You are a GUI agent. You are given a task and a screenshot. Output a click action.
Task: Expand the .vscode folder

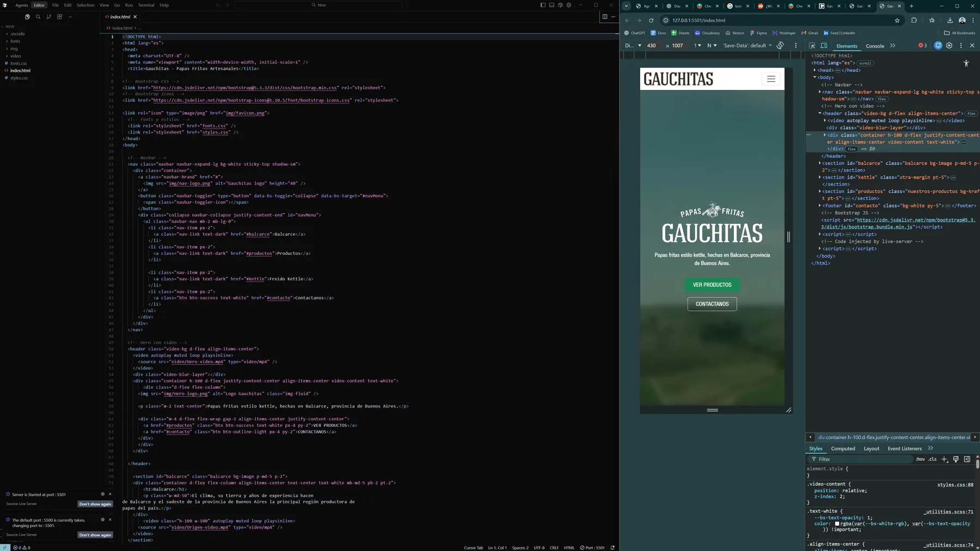17,34
